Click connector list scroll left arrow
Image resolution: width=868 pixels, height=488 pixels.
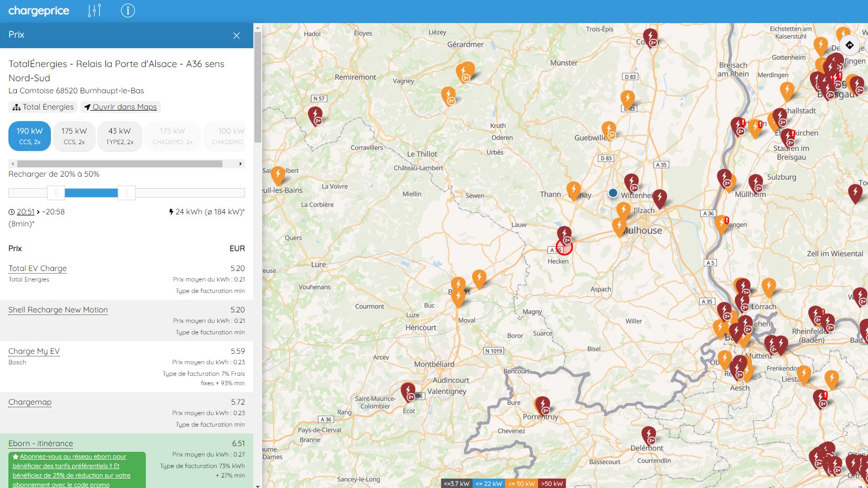[13, 164]
